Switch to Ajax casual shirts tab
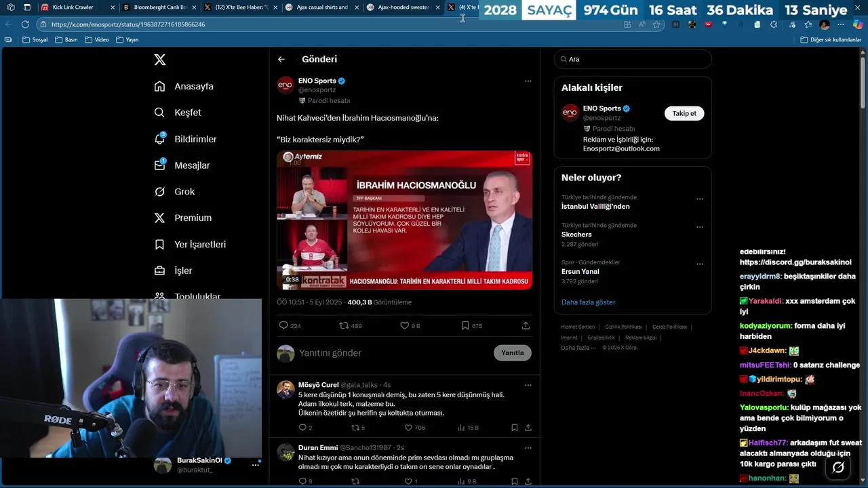 [322, 7]
